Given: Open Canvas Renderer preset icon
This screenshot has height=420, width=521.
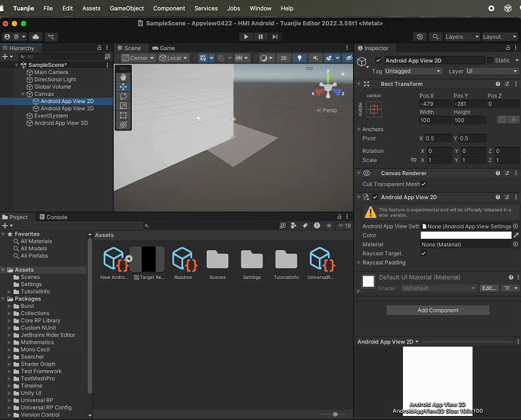Looking at the screenshot, I should (507, 173).
